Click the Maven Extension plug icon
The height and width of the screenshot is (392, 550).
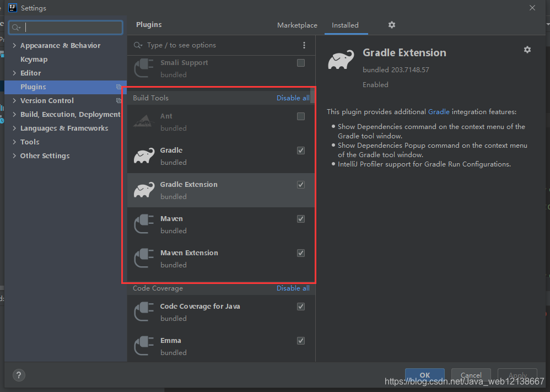tap(144, 258)
